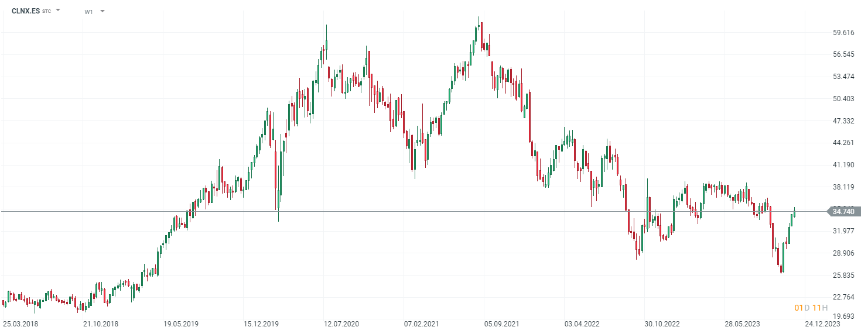
Task: Click the 15.12.2019 date axis label
Action: click(260, 323)
